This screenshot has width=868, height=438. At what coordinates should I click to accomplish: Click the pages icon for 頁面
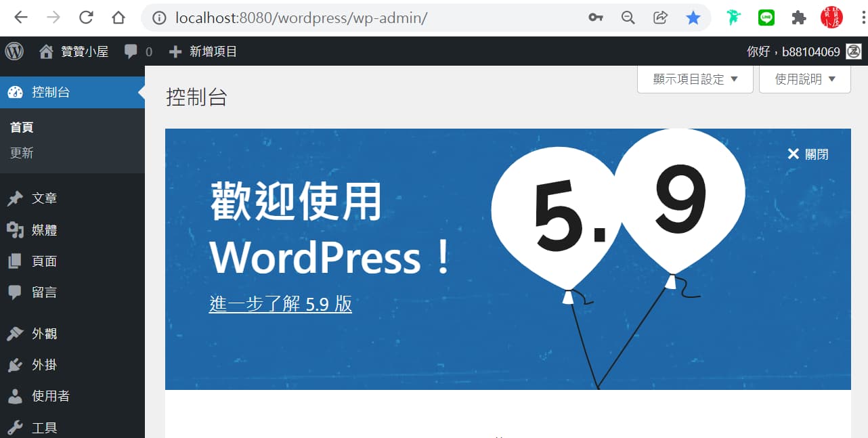click(16, 261)
